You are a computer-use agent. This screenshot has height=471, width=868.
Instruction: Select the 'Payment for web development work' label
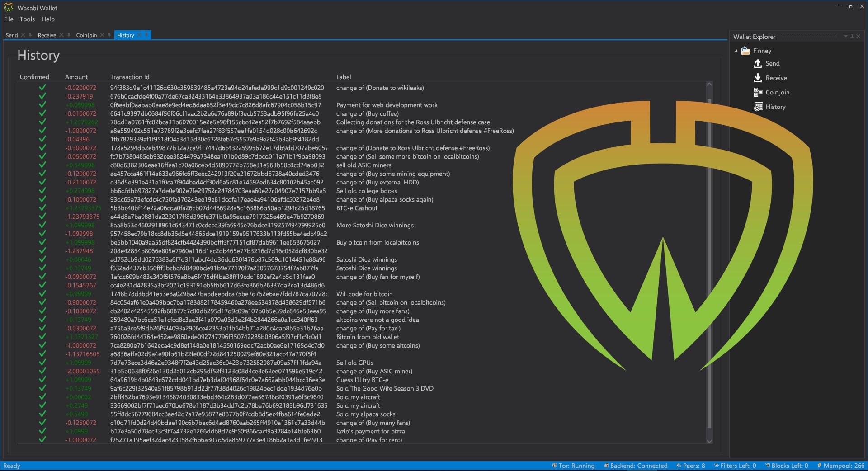tap(387, 105)
